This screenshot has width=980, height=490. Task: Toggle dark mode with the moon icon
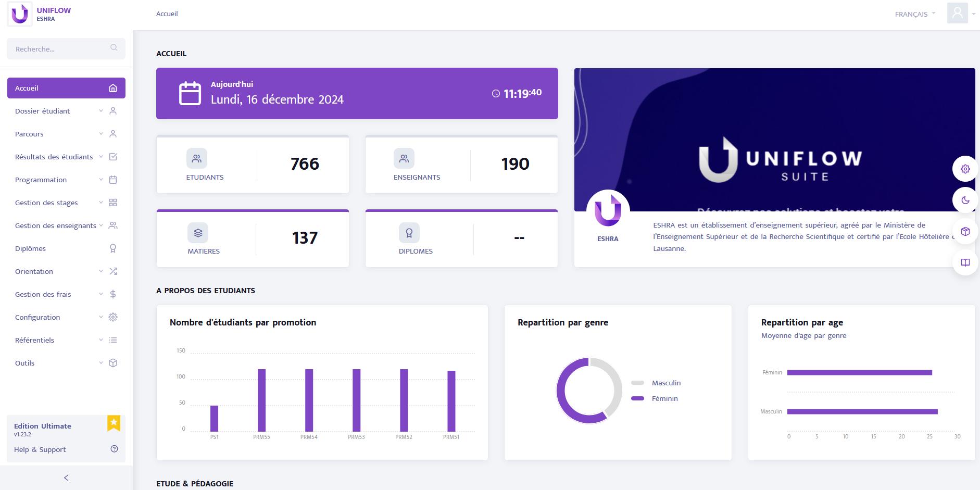tap(965, 200)
